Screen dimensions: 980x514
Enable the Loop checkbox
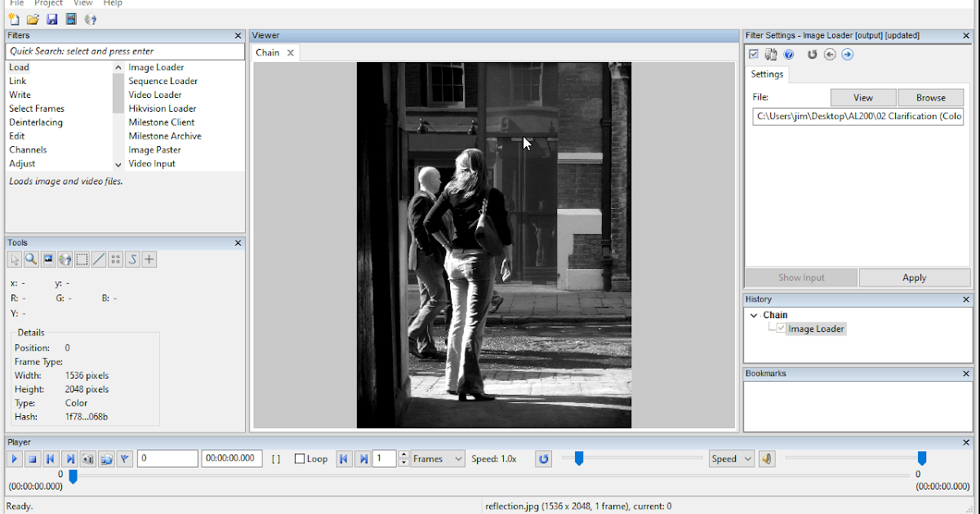coord(300,459)
